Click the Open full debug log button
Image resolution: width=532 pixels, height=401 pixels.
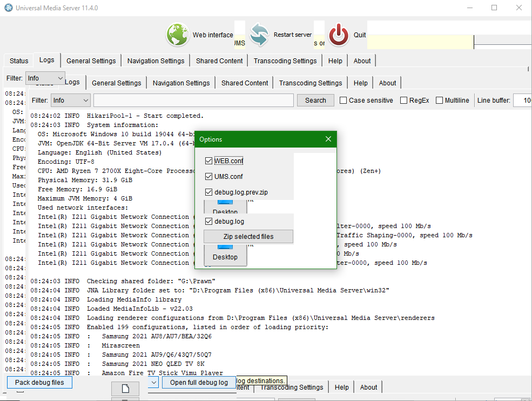pos(199,382)
